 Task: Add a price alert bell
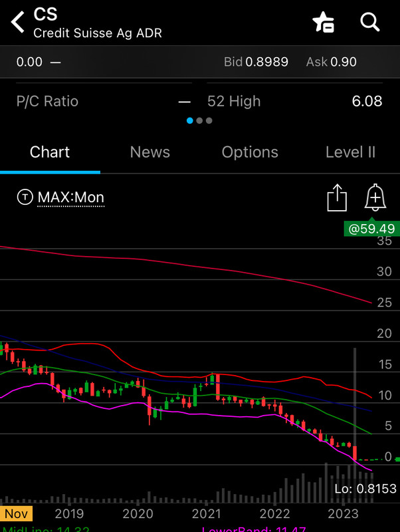(x=375, y=198)
